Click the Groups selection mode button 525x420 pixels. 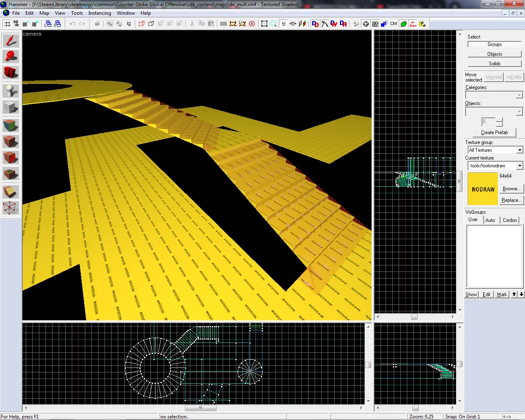[x=495, y=44]
